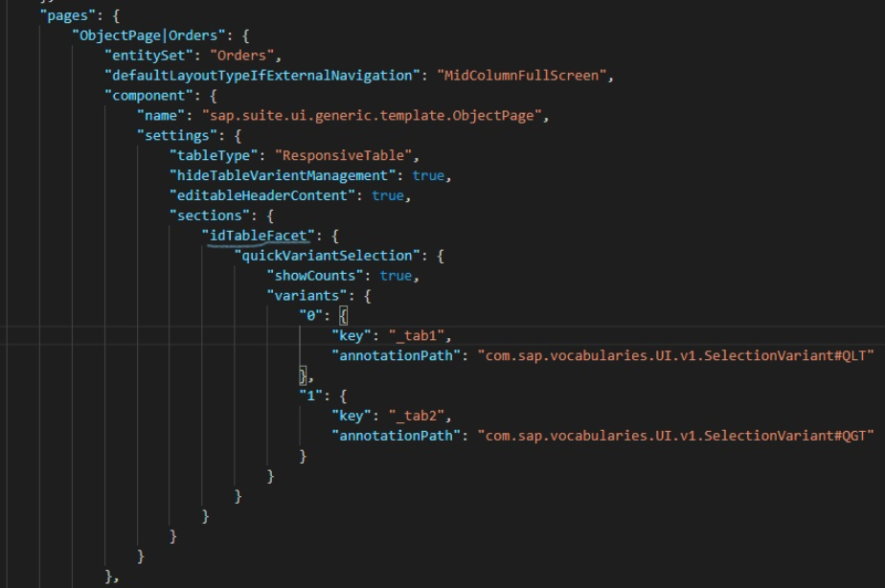This screenshot has width=885, height=588.
Task: Click closing brace of variant "1" block
Action: tap(303, 456)
